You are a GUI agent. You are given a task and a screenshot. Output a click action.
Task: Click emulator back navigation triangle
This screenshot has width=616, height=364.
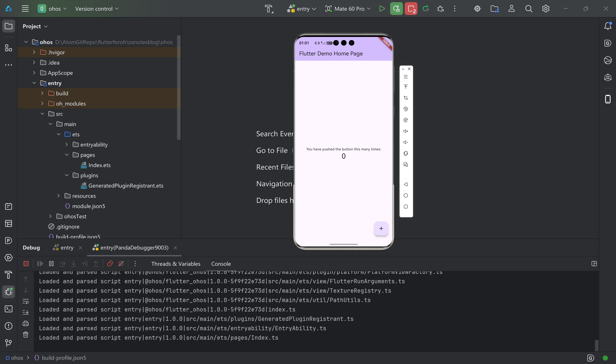coord(406,184)
